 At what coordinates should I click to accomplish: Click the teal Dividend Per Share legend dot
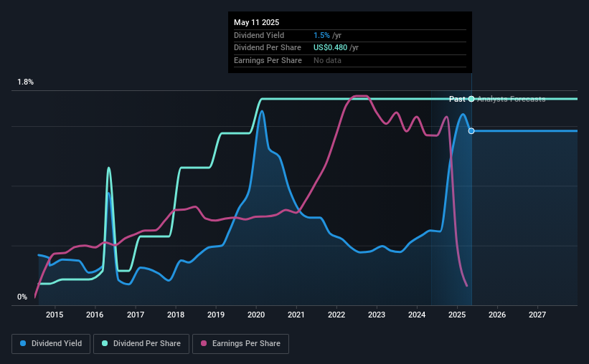click(105, 343)
